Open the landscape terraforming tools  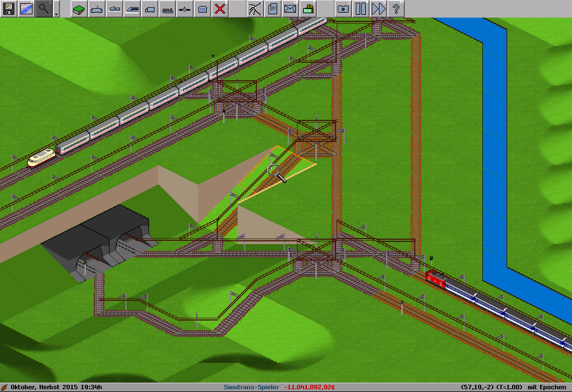coord(79,9)
